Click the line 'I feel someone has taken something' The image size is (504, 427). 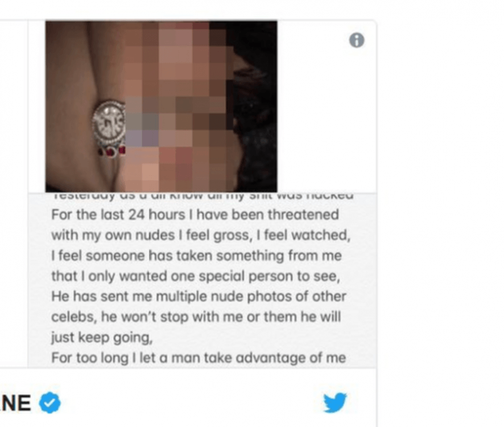[196, 256]
